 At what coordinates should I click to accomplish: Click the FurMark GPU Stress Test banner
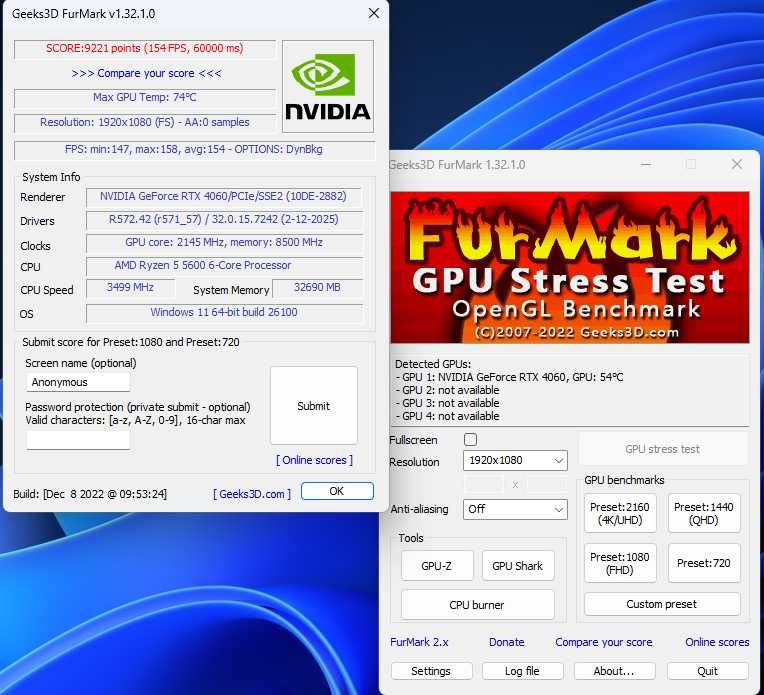coord(570,267)
